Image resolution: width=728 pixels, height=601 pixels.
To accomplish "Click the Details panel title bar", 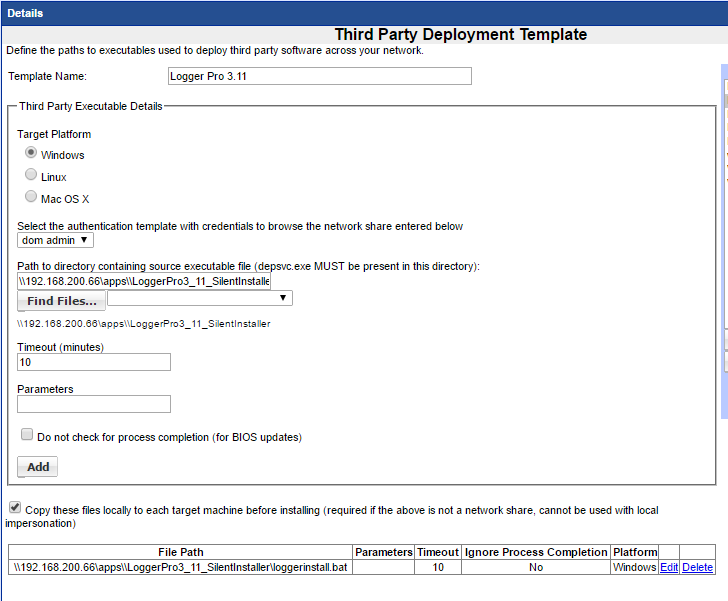I will pyautogui.click(x=364, y=12).
